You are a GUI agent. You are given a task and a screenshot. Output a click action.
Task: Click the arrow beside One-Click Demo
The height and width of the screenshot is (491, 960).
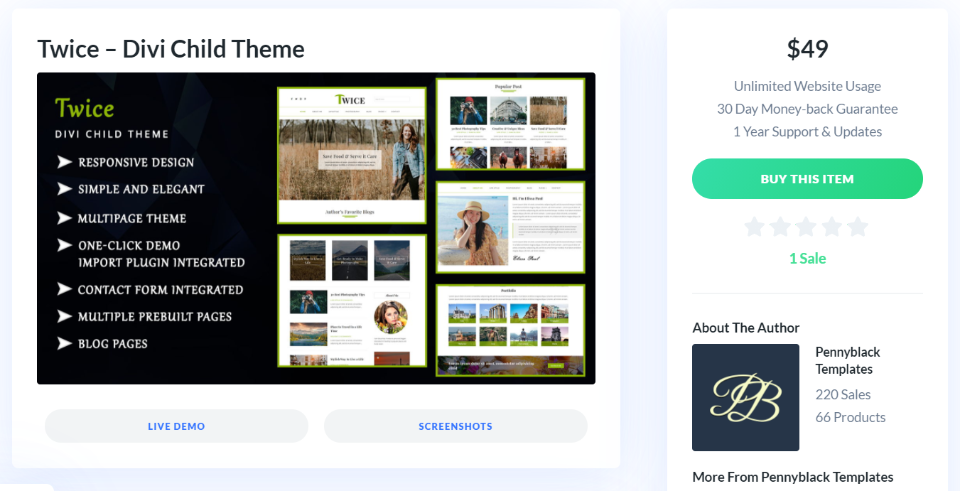[64, 245]
